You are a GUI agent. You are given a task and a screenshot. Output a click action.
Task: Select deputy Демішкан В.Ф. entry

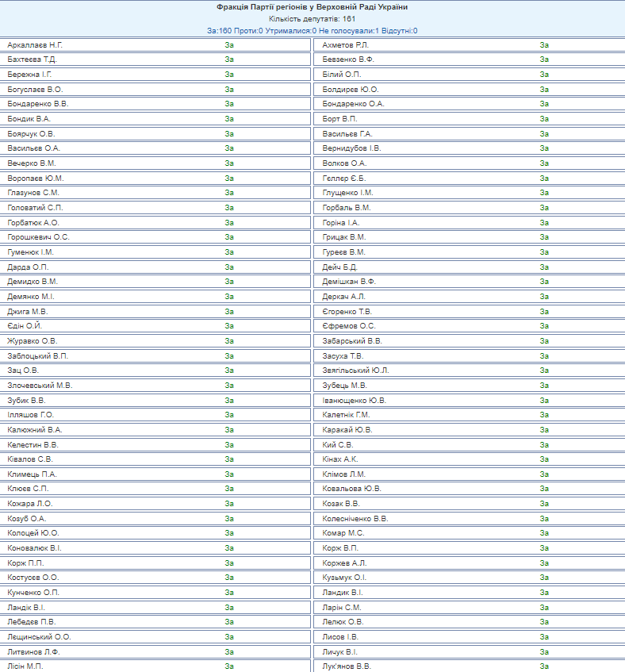coord(349,282)
